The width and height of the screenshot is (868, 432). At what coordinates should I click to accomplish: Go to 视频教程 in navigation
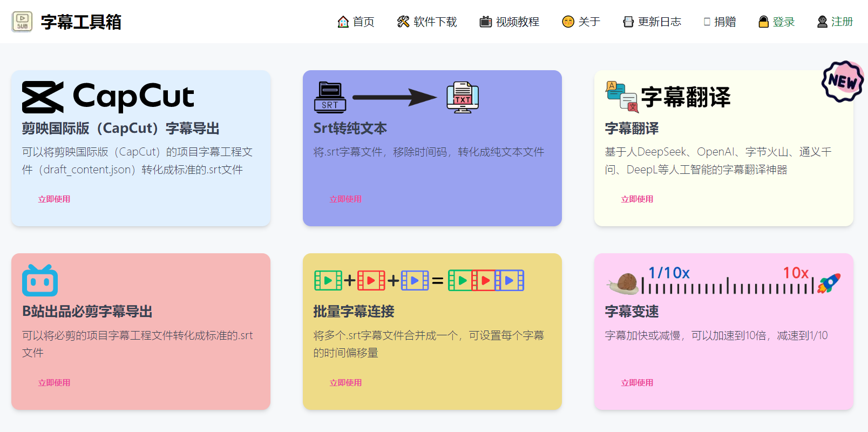click(x=510, y=22)
